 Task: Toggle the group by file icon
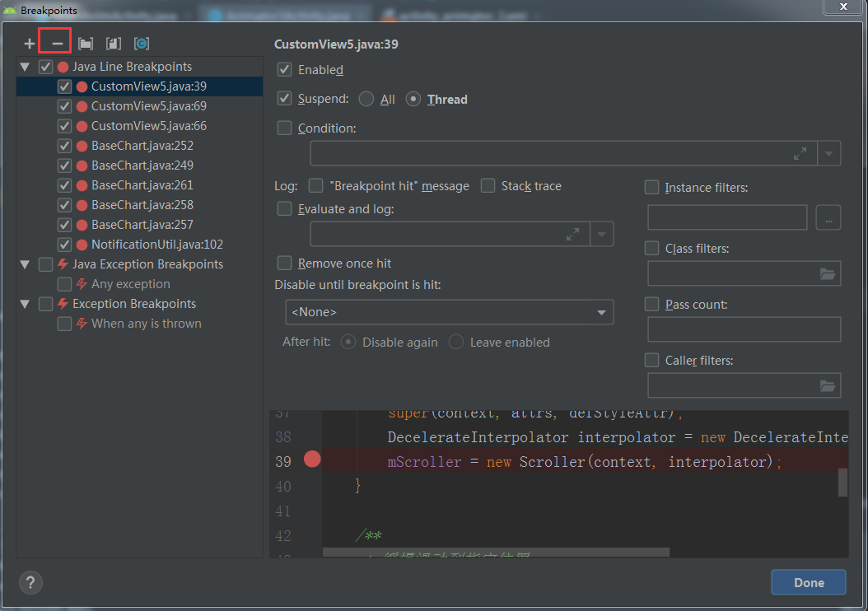pos(114,43)
